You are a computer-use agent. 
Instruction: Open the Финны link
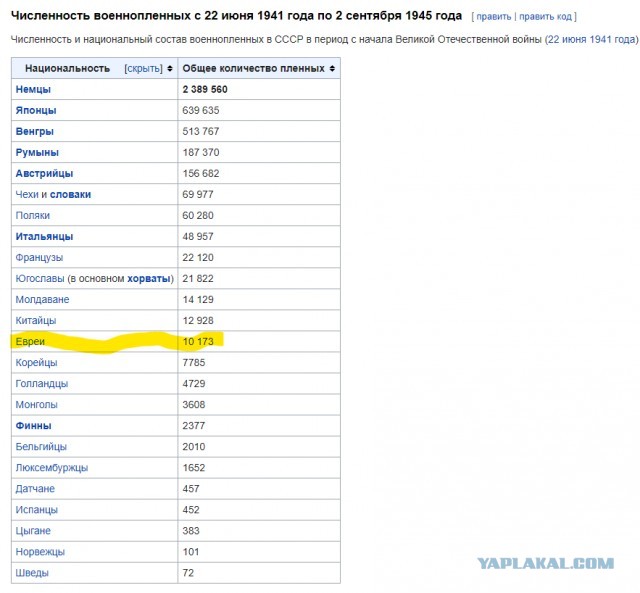33,426
